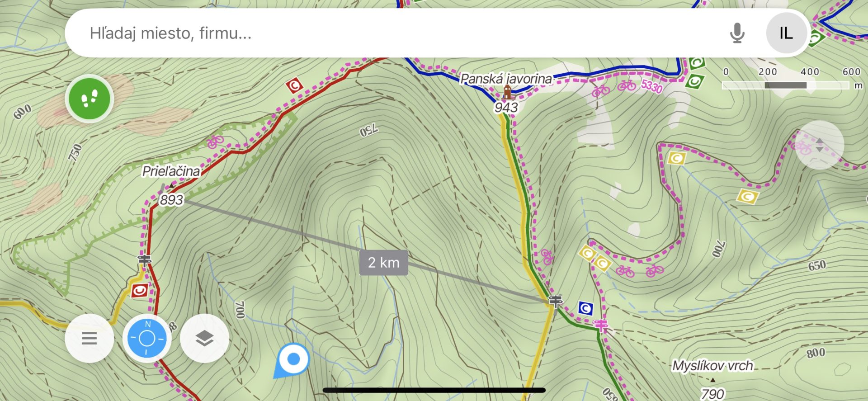This screenshot has height=401, width=868.
Task: Select the blue location pin marker
Action: [x=292, y=360]
